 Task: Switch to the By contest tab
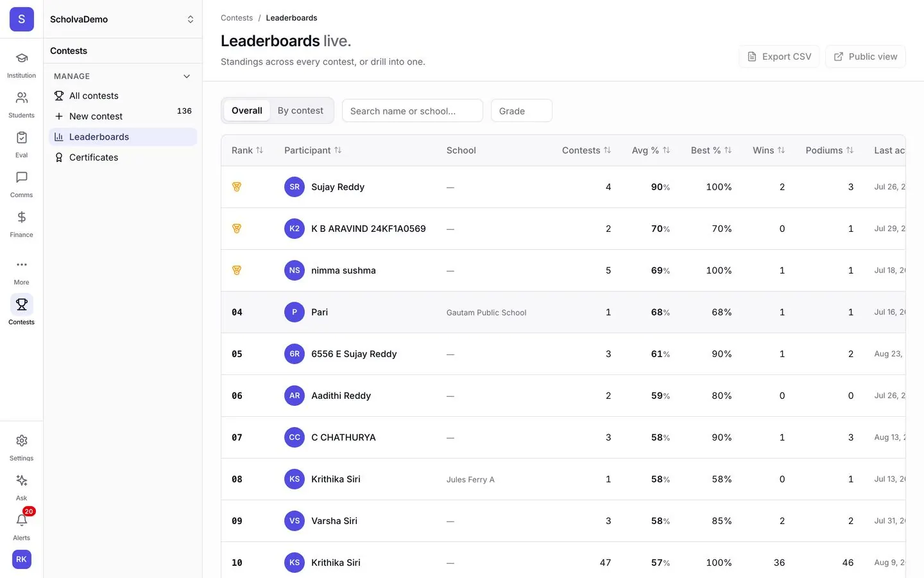pyautogui.click(x=300, y=110)
